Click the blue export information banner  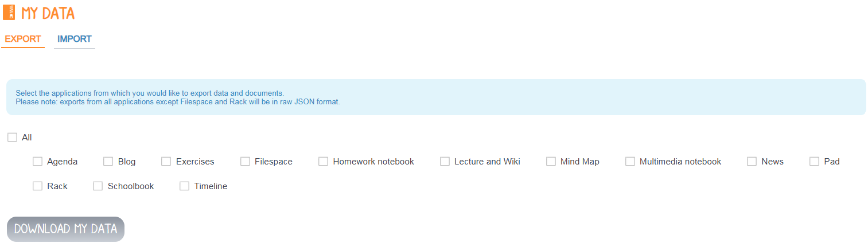[x=436, y=97]
